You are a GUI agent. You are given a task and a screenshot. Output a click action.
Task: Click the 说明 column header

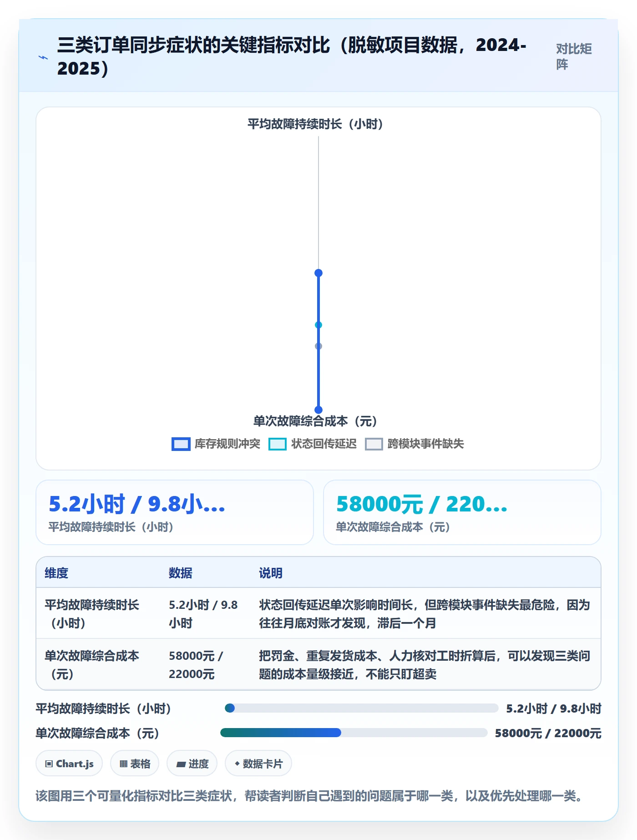click(x=271, y=573)
